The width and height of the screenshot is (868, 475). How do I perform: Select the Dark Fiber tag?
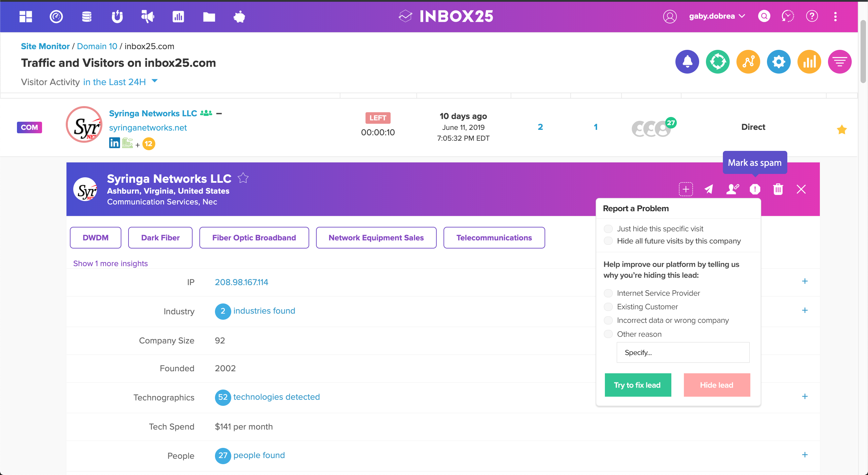[x=160, y=238]
